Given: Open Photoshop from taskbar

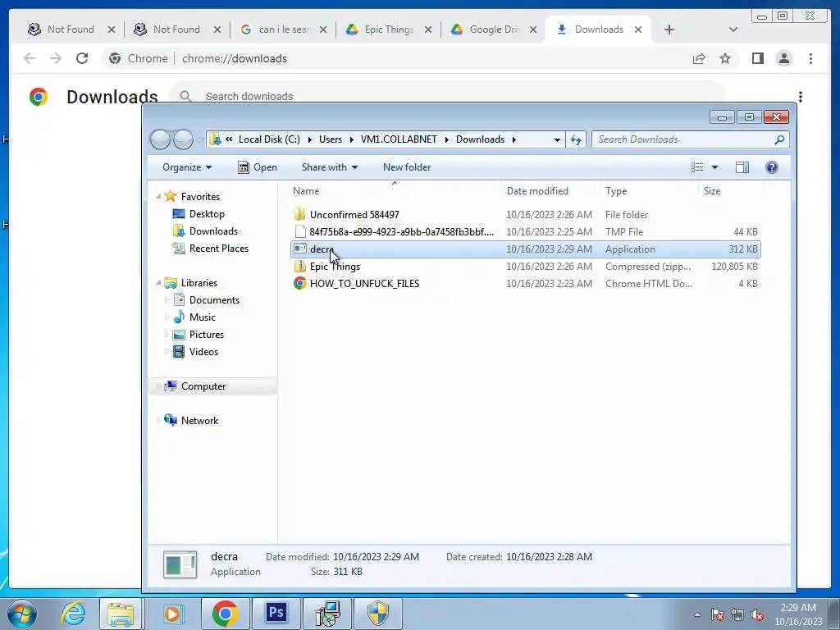Looking at the screenshot, I should pos(276,614).
